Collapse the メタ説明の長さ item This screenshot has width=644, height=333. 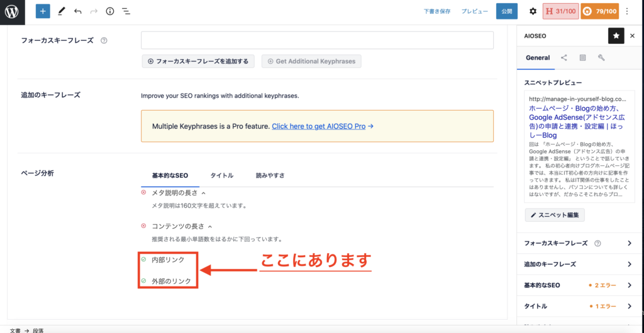click(203, 193)
